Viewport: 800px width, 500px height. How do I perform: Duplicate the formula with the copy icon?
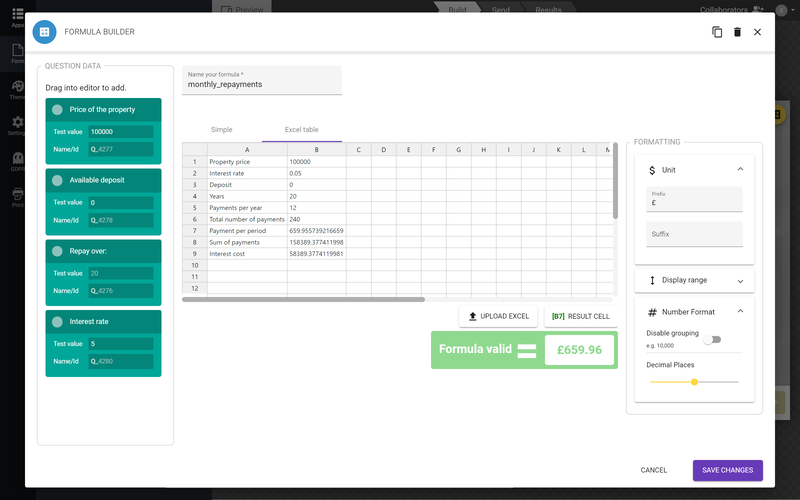717,32
